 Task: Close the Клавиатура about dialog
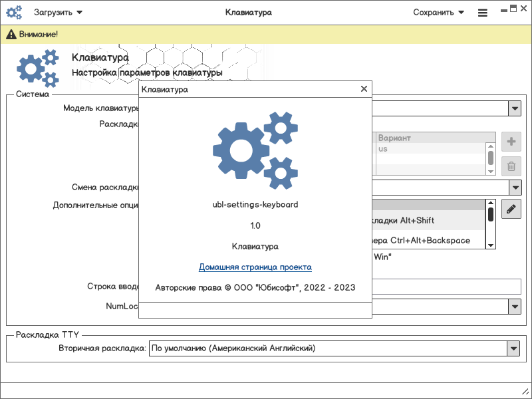(364, 88)
